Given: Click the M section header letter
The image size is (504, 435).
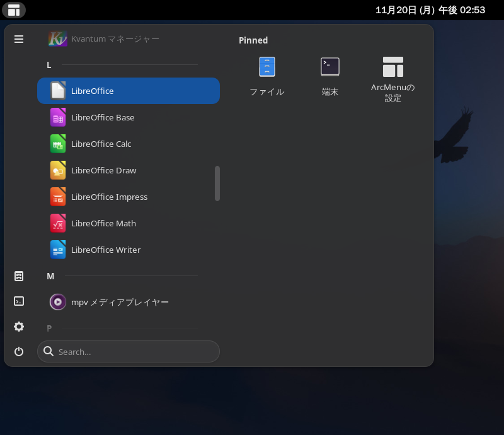Looking at the screenshot, I should [50, 276].
